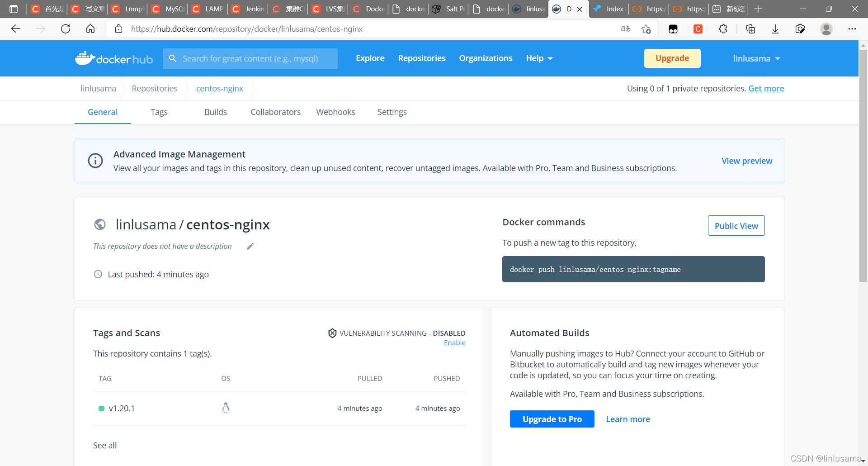The width and height of the screenshot is (868, 466).
Task: Click Repositories in the breadcrumb
Action: pos(155,89)
